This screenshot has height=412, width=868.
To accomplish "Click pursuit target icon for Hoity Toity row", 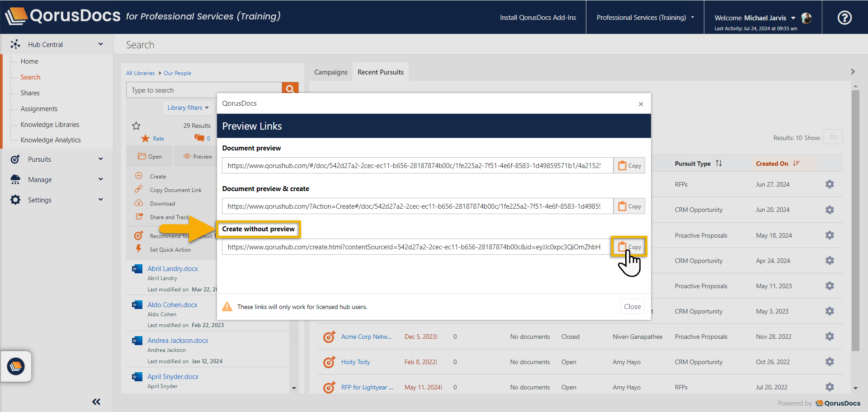I will tap(329, 362).
